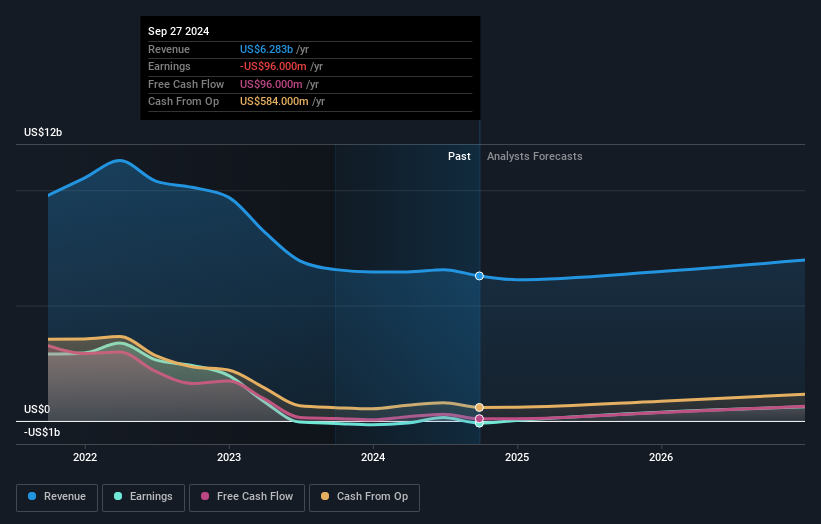
Task: Toggle the Revenue legend series
Action: pos(57,497)
